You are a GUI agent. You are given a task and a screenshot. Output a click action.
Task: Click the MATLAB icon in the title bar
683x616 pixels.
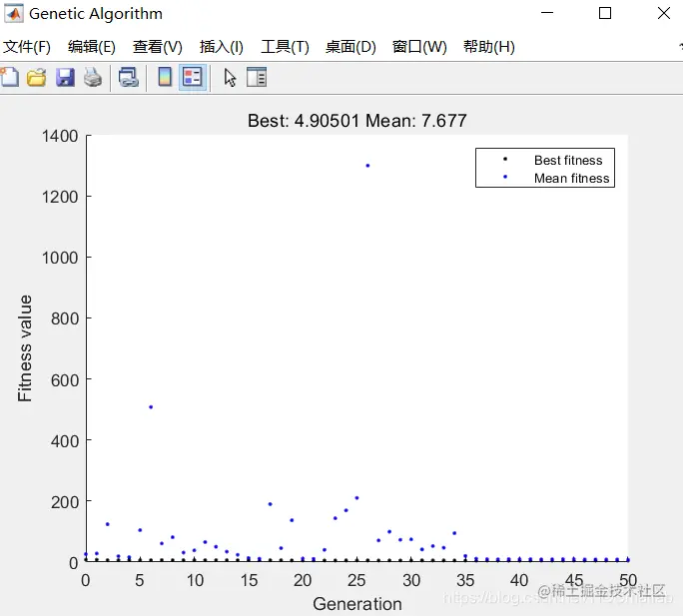coord(14,14)
